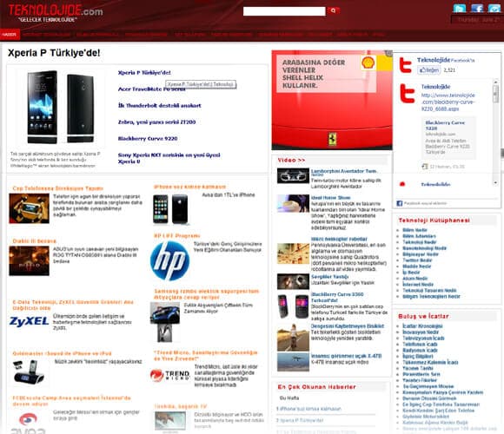
Task: Click 'Teknoloji Kütüphanesi' section heading
Action: [x=434, y=220]
